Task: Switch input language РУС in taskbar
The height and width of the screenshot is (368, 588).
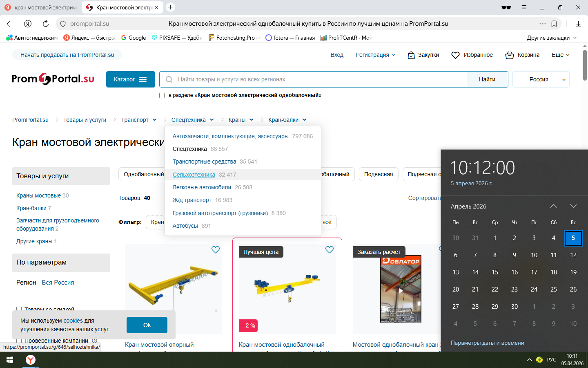Action: coord(552,360)
